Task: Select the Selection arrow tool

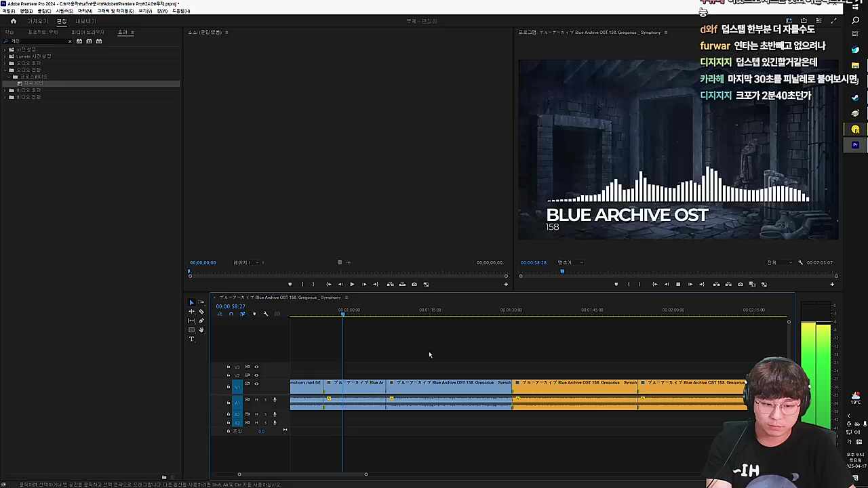Action: point(191,302)
